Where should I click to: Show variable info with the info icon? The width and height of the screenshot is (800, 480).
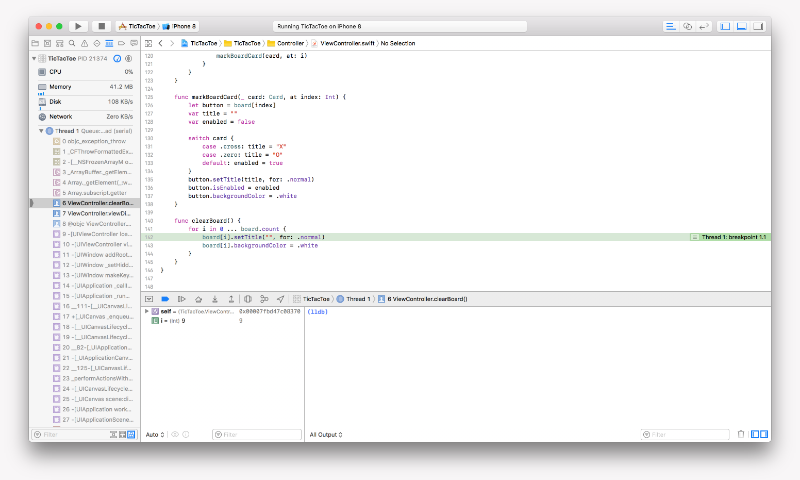(186, 435)
